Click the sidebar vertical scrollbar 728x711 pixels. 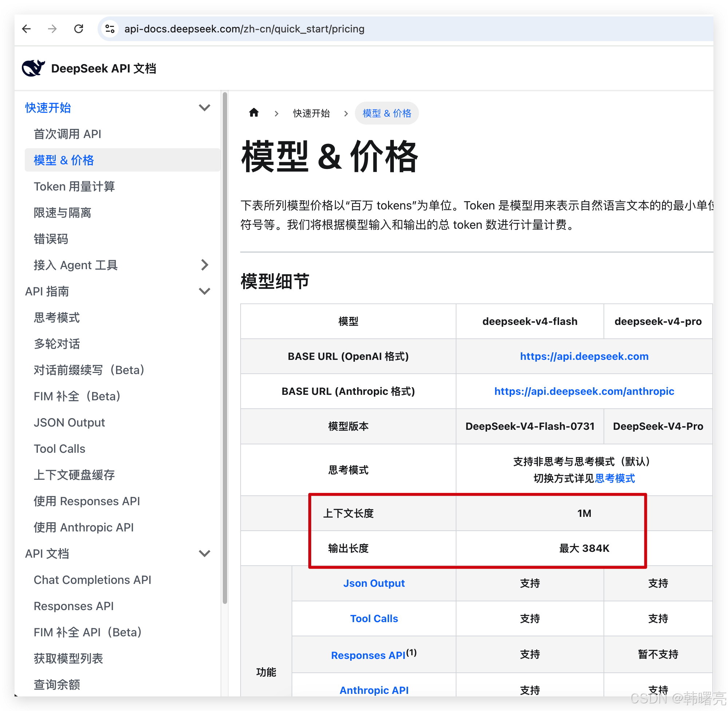tap(225, 347)
